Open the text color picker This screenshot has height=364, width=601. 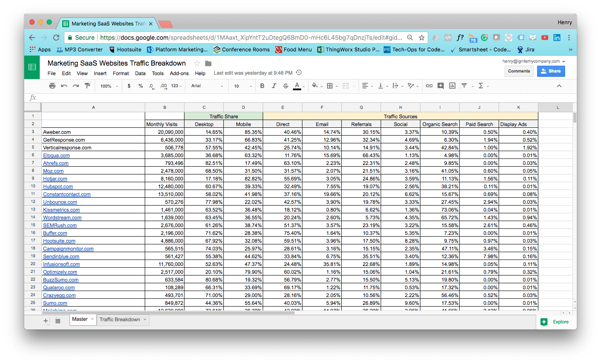coord(297,86)
